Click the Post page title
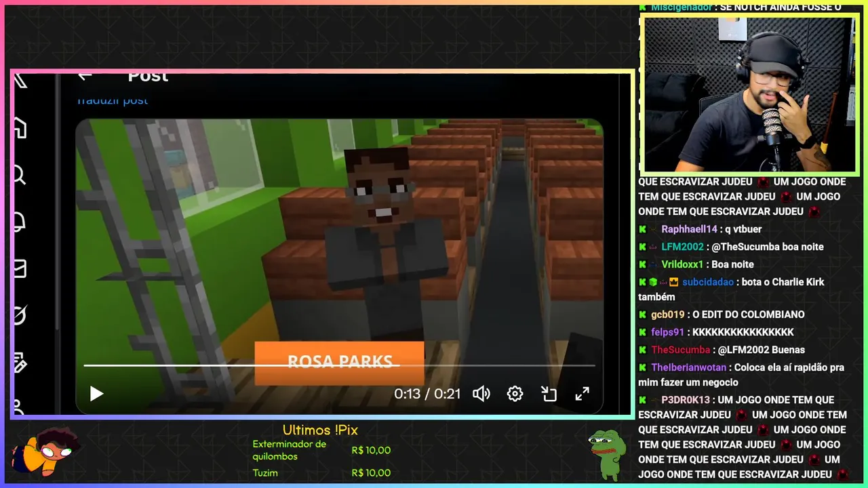The image size is (868, 488). [x=148, y=76]
